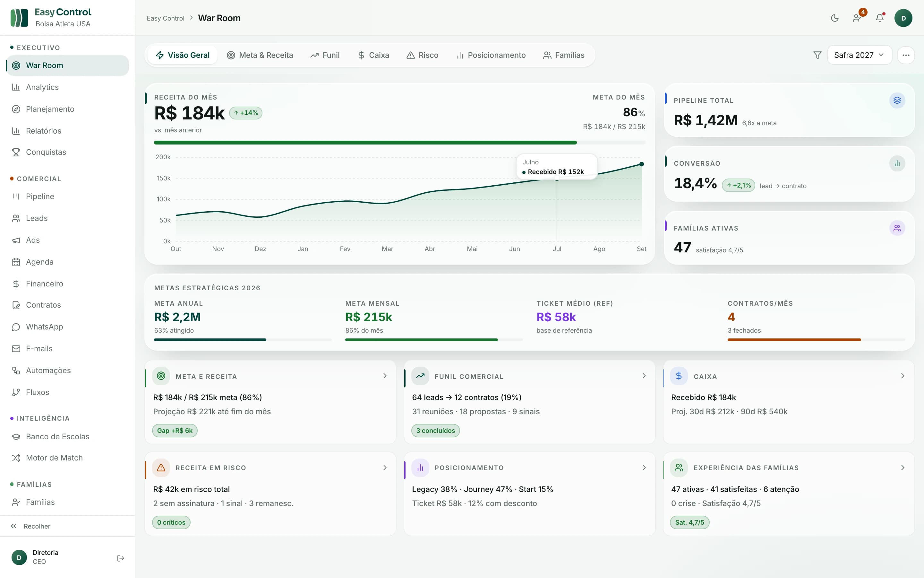Expand the Meta e Receita card chevron
Screen dimensions: 924x578
pyautogui.click(x=385, y=376)
